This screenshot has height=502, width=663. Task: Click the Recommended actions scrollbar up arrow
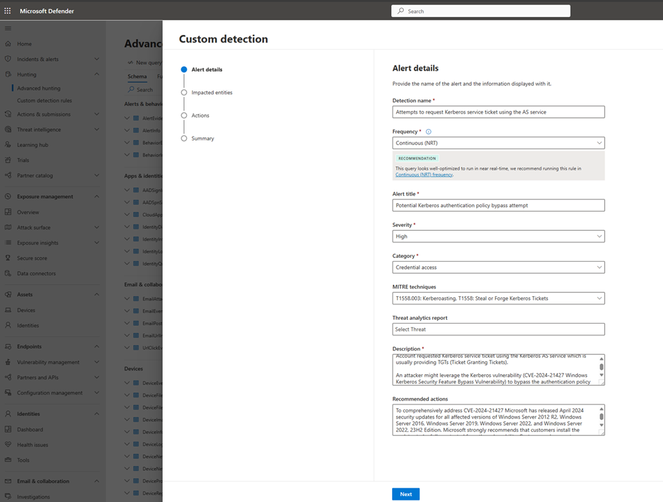click(601, 409)
